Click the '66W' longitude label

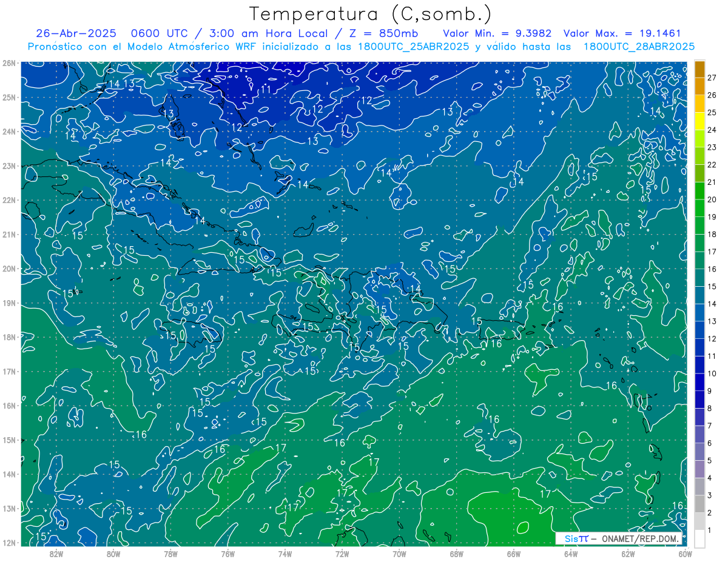pos(513,554)
